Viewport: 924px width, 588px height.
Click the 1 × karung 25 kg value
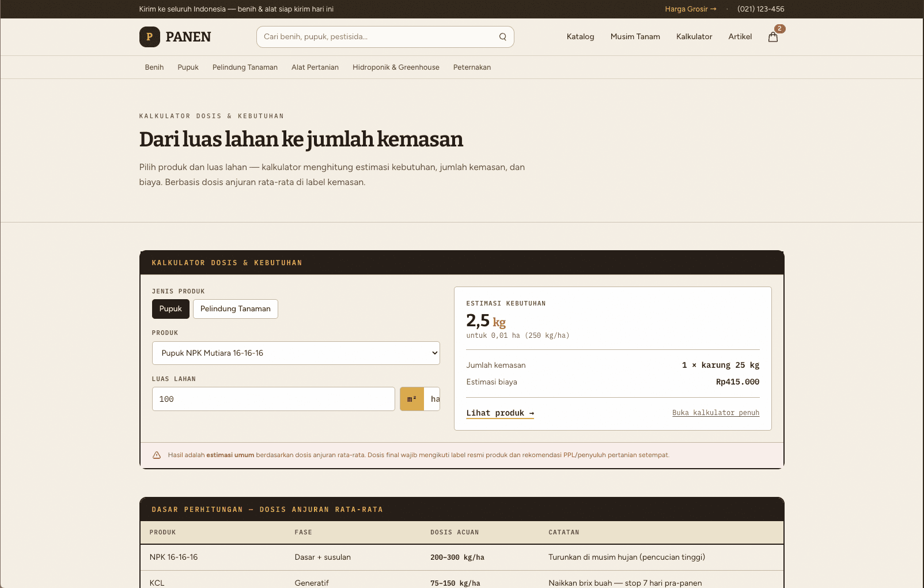click(x=721, y=365)
